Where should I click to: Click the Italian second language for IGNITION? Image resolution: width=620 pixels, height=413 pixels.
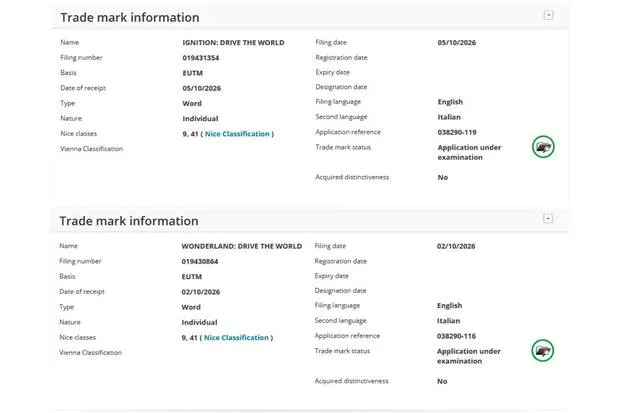click(449, 117)
